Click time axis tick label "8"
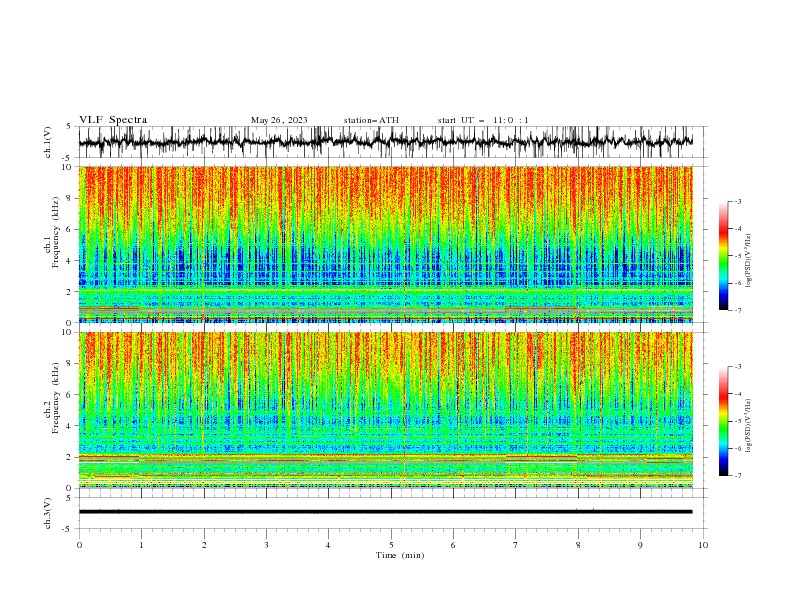Viewport: 792px width, 612px height. click(x=578, y=545)
